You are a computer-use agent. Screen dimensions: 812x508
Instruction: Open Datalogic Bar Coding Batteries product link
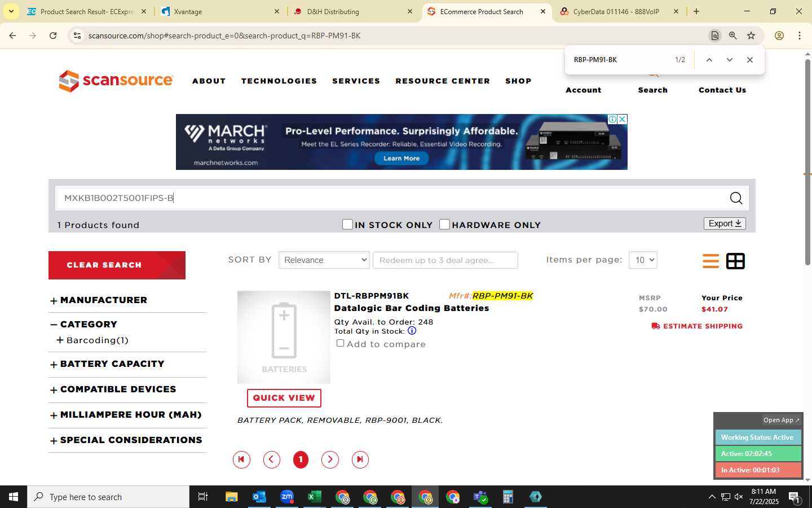tap(412, 308)
